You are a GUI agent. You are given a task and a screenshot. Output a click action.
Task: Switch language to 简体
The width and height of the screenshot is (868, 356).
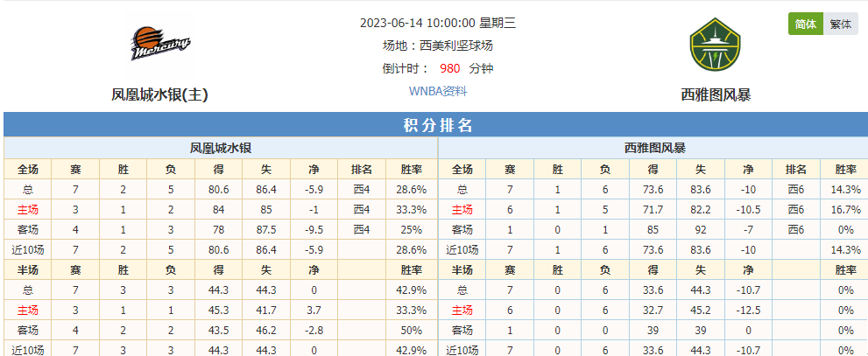[x=806, y=24]
